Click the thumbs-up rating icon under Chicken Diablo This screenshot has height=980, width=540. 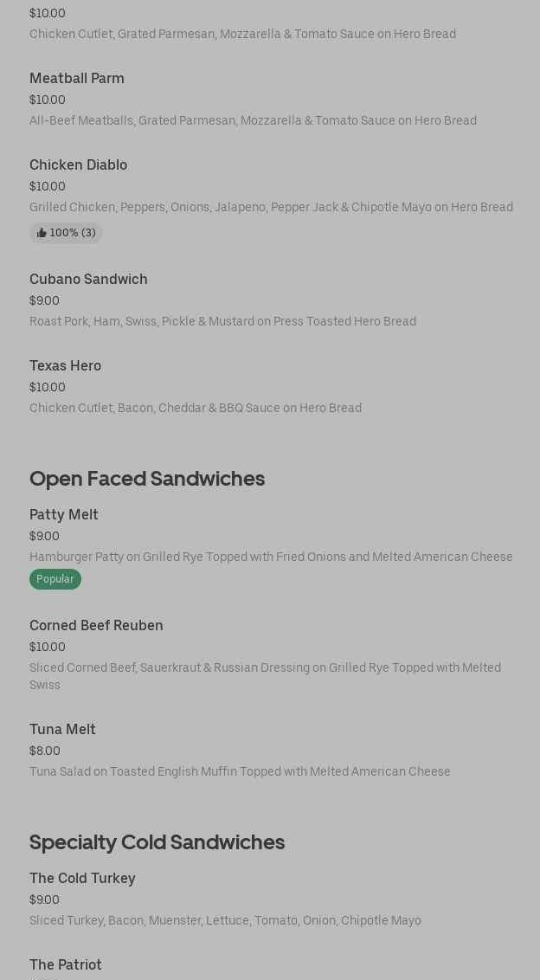[42, 233]
